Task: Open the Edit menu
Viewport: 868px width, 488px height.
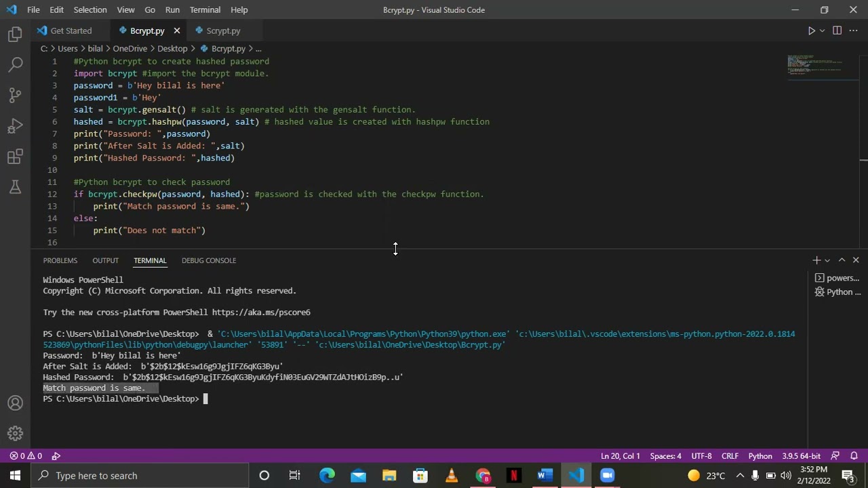Action: click(x=56, y=9)
